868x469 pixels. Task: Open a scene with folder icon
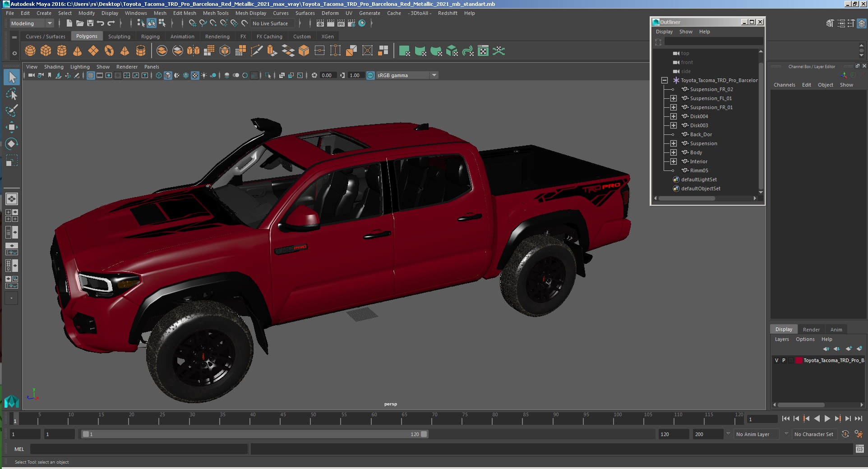(79, 23)
